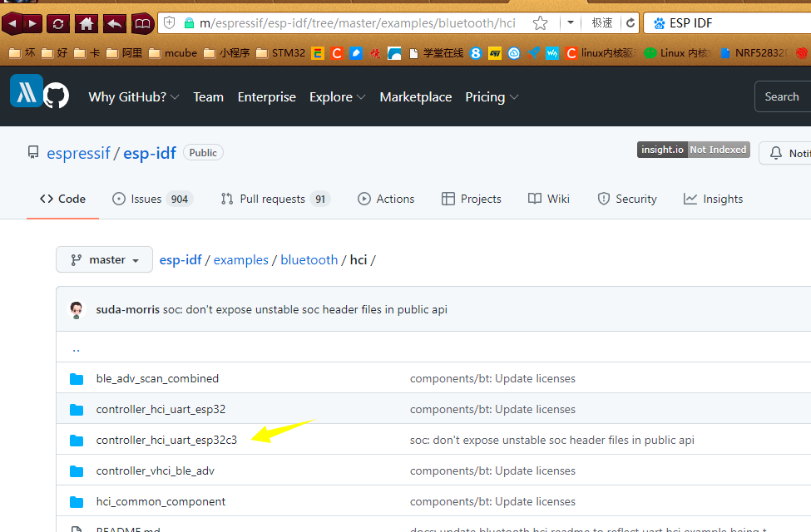Open the Security tab
This screenshot has width=811, height=532.
coord(627,199)
